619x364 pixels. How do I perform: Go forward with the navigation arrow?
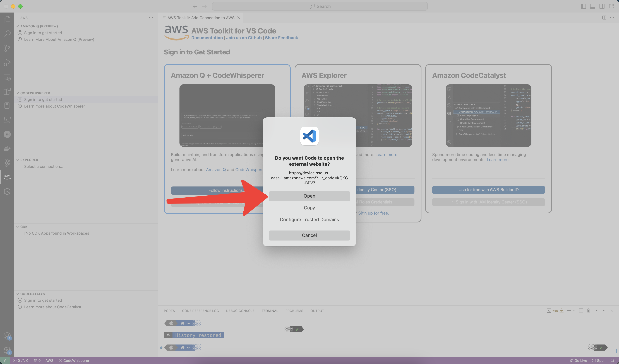click(x=204, y=6)
